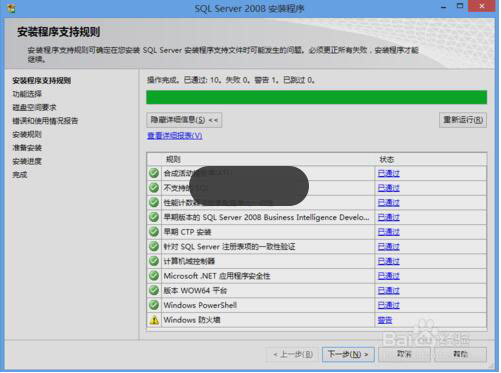
Task: Click the 规则 column header
Action: (x=173, y=159)
